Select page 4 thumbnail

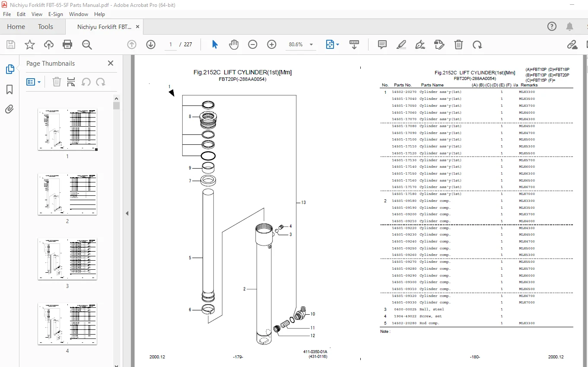(67, 324)
